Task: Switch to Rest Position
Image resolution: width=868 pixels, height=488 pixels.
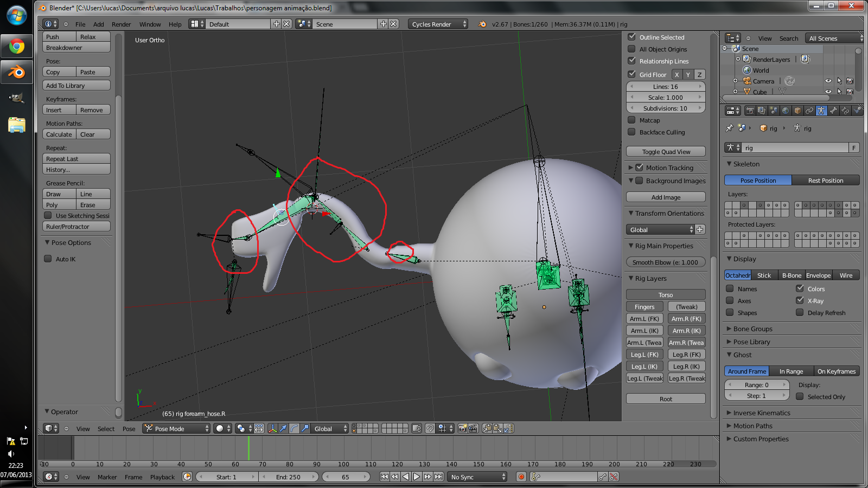Action: [826, 181]
